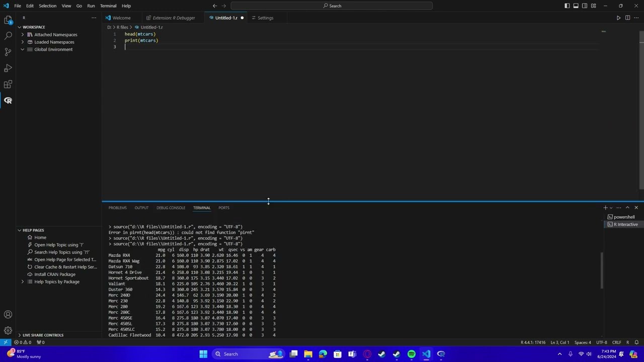Select the R extension icon in activity bar

(x=8, y=101)
